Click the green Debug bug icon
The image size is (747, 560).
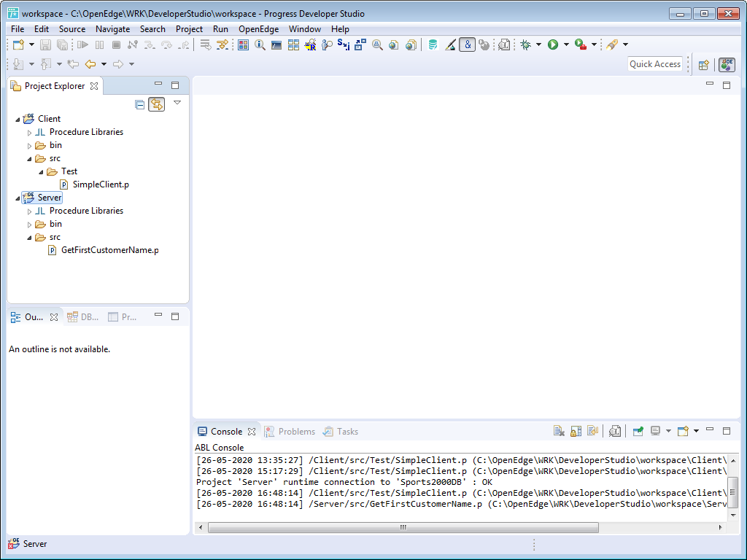pos(525,44)
